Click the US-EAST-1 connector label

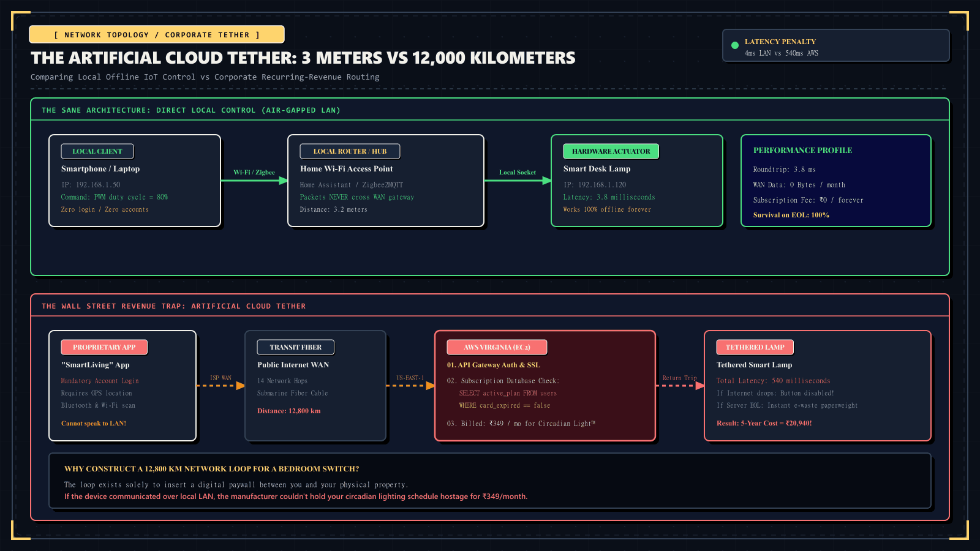410,378
